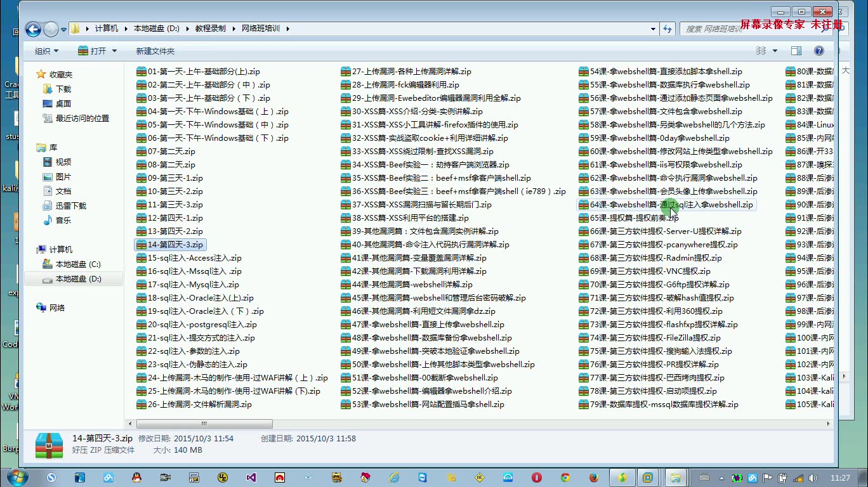Launch Visual Studio from the taskbar
This screenshot has width=868, height=487.
pos(251,477)
